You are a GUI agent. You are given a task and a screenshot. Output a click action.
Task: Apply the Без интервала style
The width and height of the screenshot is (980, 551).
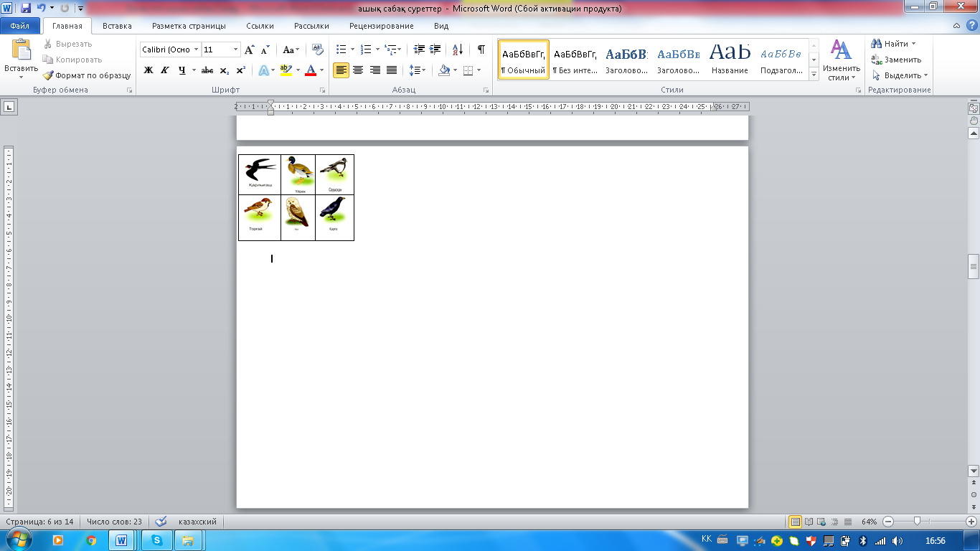(575, 60)
